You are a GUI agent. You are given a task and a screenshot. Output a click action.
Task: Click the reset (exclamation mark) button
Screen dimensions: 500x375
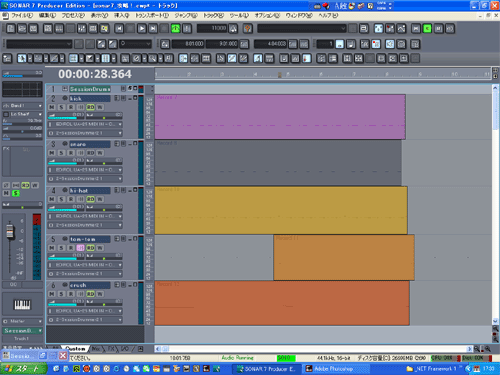[x=187, y=29]
